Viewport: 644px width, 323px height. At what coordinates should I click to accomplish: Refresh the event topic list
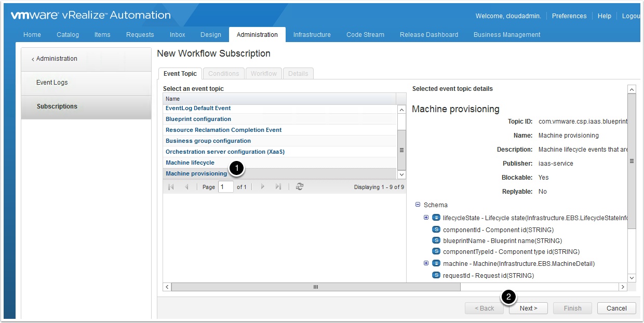pos(299,187)
